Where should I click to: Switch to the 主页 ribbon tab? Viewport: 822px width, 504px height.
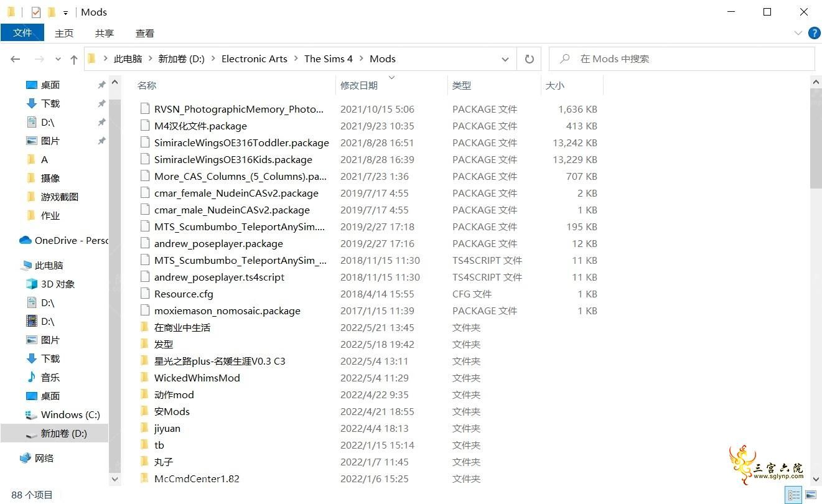[64, 33]
